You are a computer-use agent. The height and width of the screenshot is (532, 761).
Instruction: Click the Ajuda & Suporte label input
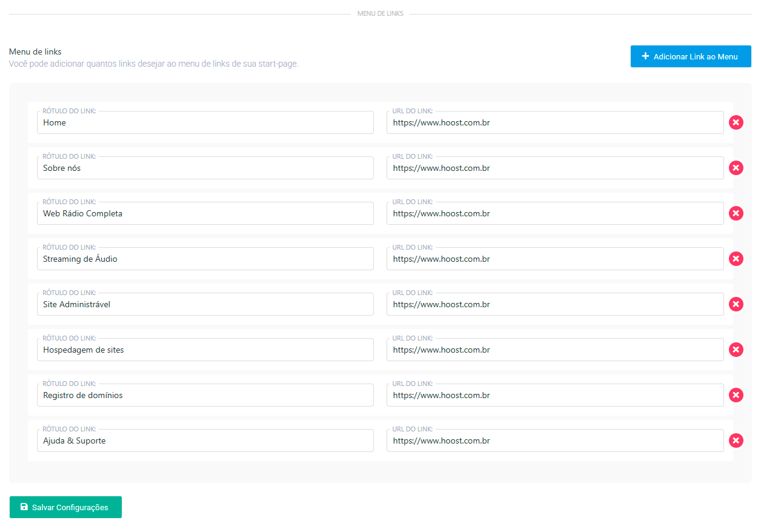[x=205, y=441]
